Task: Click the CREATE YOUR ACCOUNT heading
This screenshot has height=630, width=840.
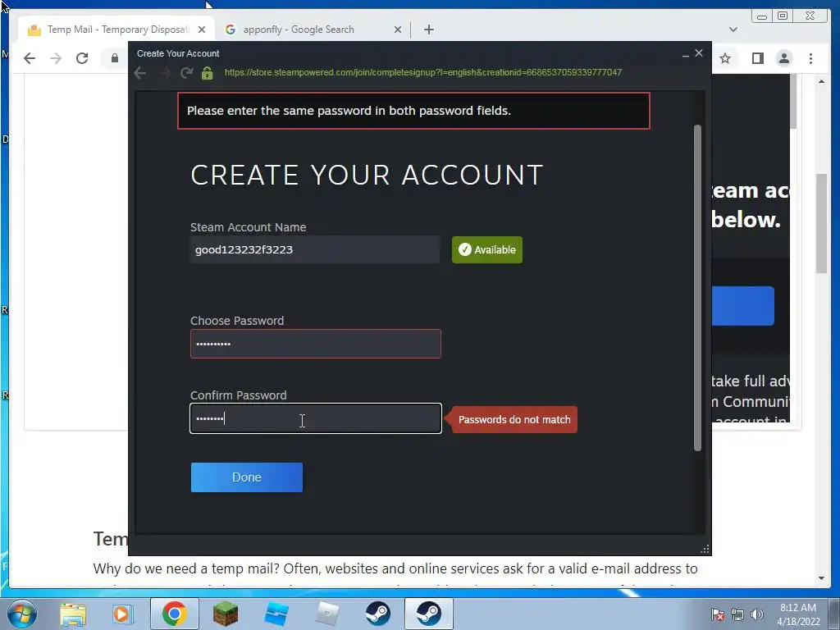Action: pyautogui.click(x=367, y=176)
